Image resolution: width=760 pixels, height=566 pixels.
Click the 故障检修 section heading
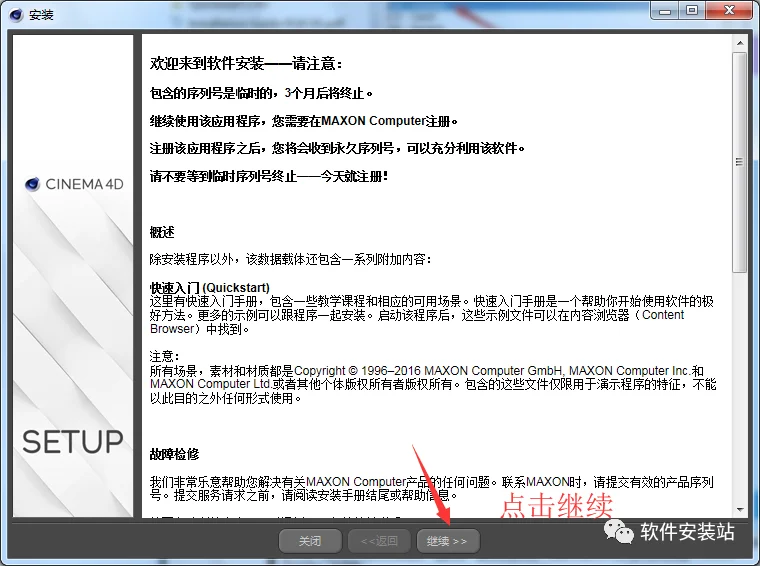[174, 454]
